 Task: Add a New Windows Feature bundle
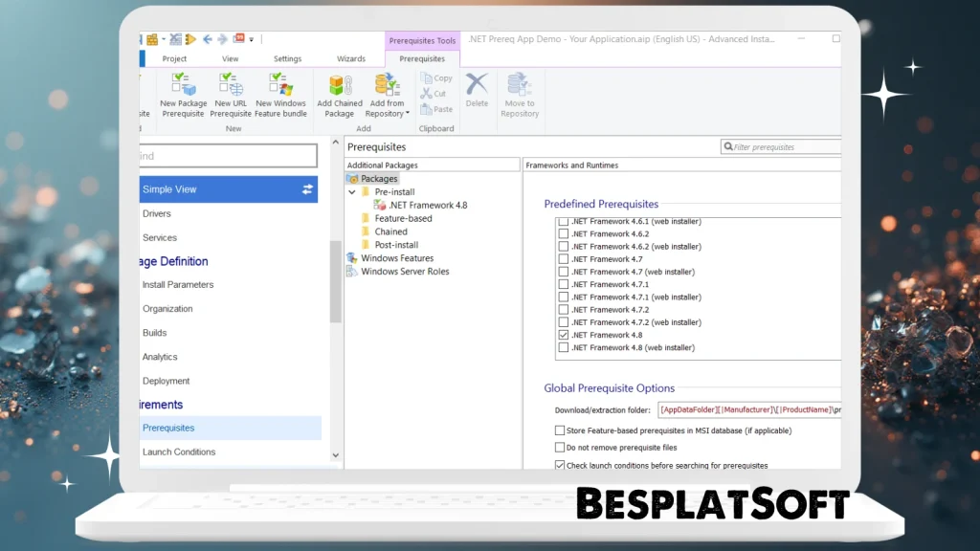point(280,85)
